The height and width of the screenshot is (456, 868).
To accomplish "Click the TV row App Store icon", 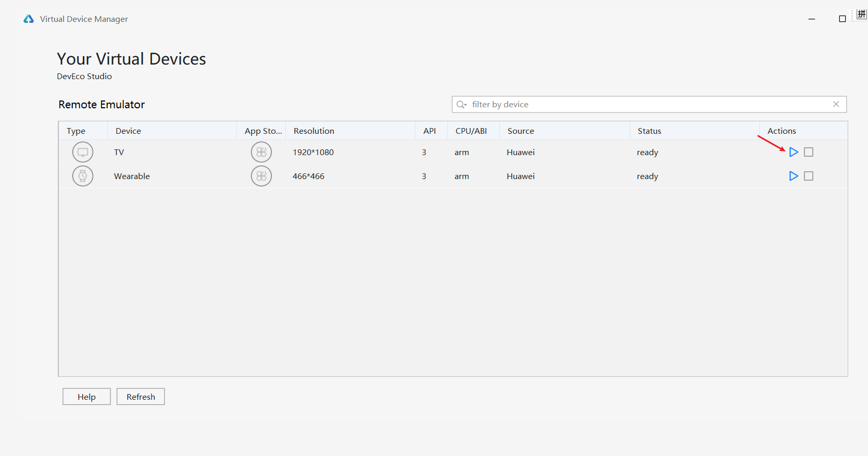I will [261, 152].
